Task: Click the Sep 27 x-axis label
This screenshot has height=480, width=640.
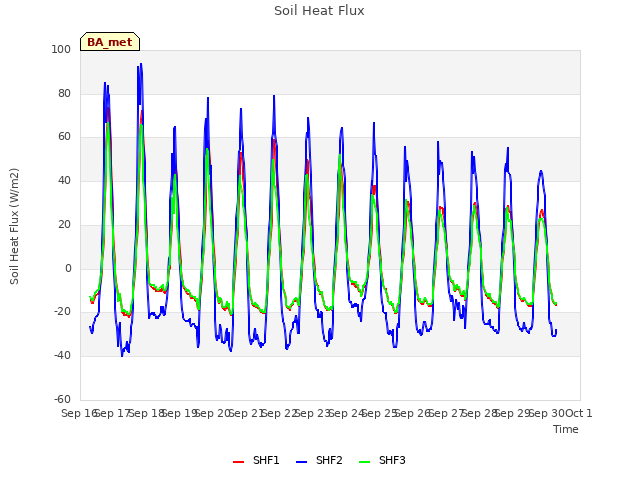Action: point(447,413)
